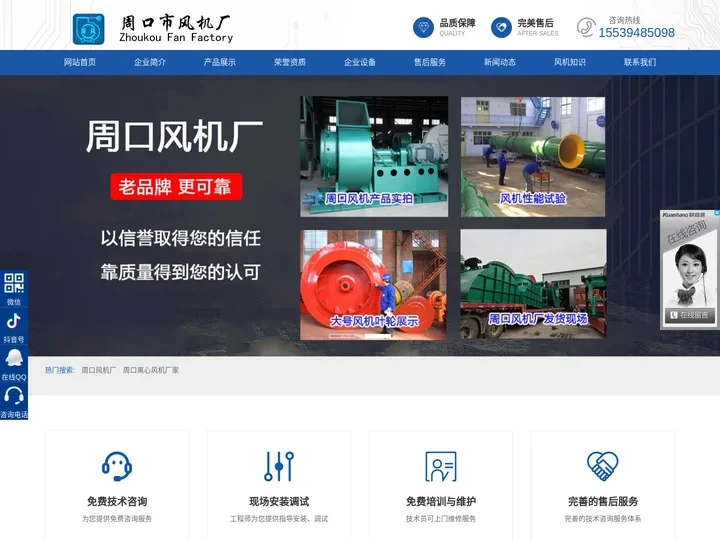Click the 现场安装调试 sliders icon

(x=279, y=466)
